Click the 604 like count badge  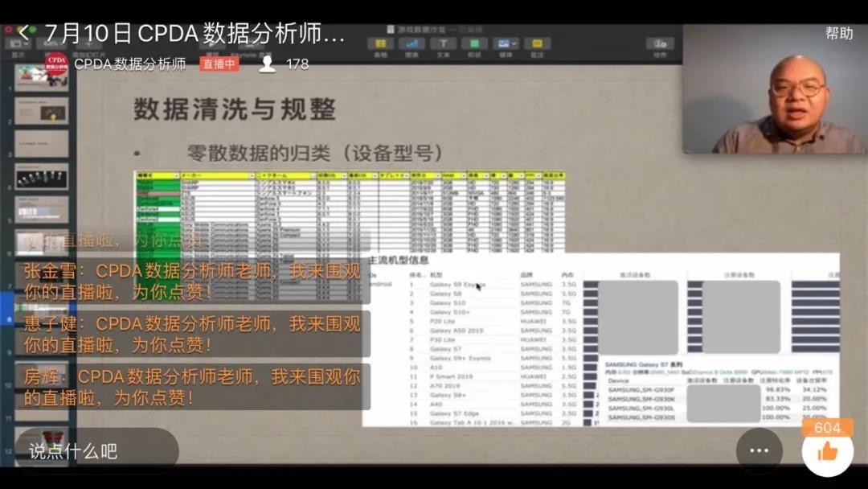828,428
